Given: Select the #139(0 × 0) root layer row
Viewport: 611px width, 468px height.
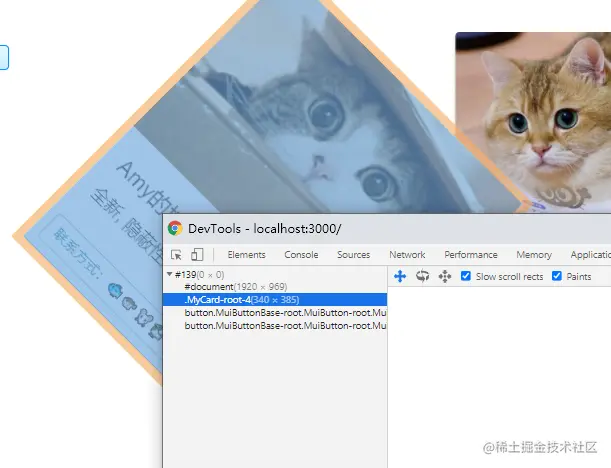Looking at the screenshot, I should coord(275,275).
